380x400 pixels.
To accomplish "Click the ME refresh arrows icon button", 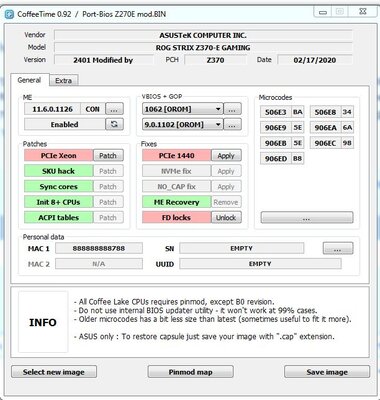I will point(114,124).
